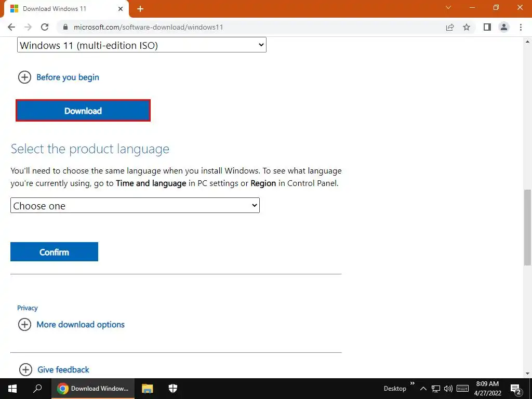Click the address bar URL
Viewport: 532px width, 399px height.
click(x=148, y=27)
